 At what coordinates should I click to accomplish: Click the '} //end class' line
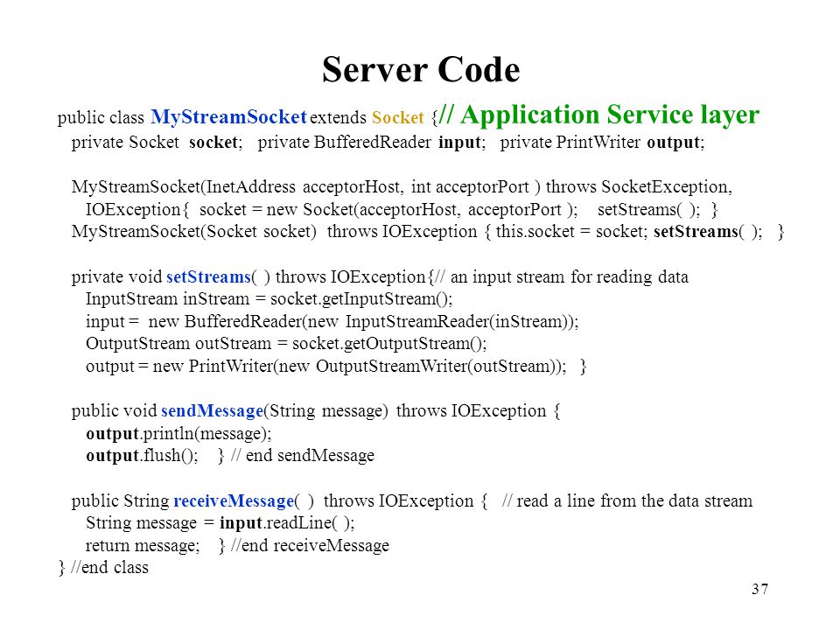(103, 567)
